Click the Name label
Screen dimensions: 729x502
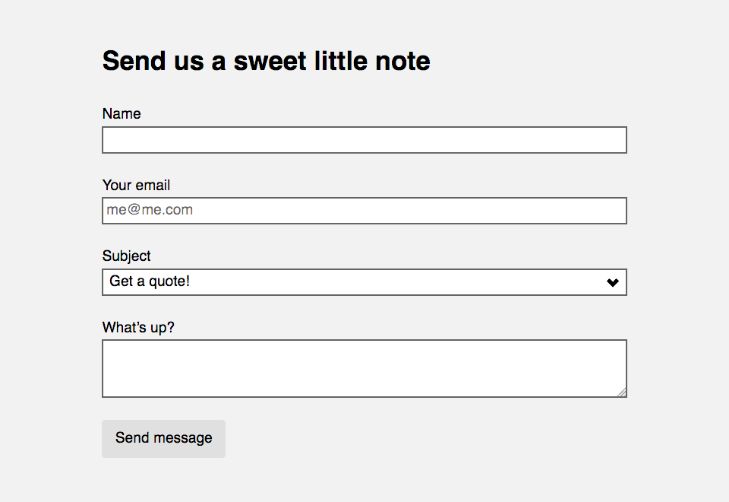tap(121, 114)
